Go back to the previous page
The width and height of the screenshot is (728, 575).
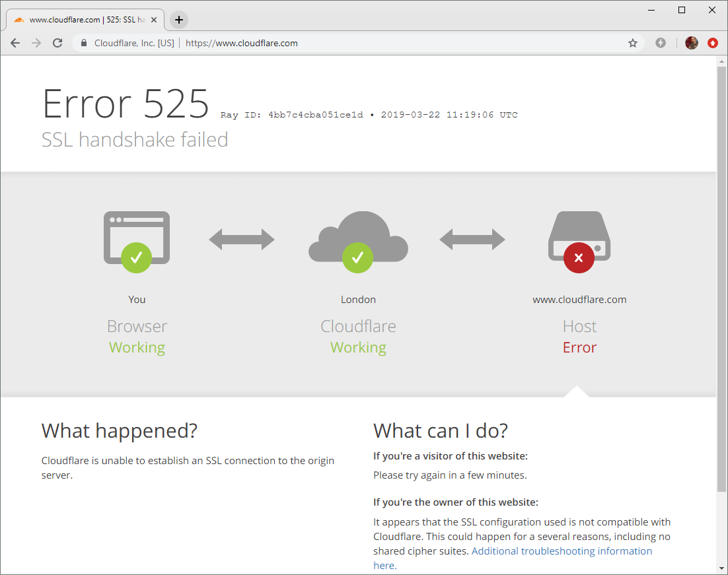15,43
